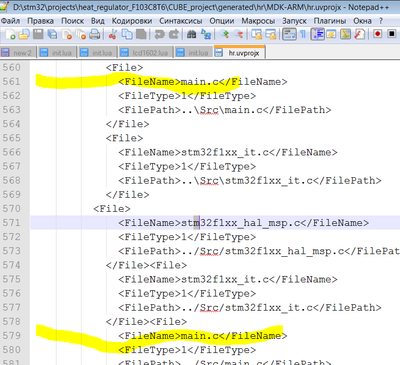
Task: Click the Save floppy disk icon
Action: point(38,34)
